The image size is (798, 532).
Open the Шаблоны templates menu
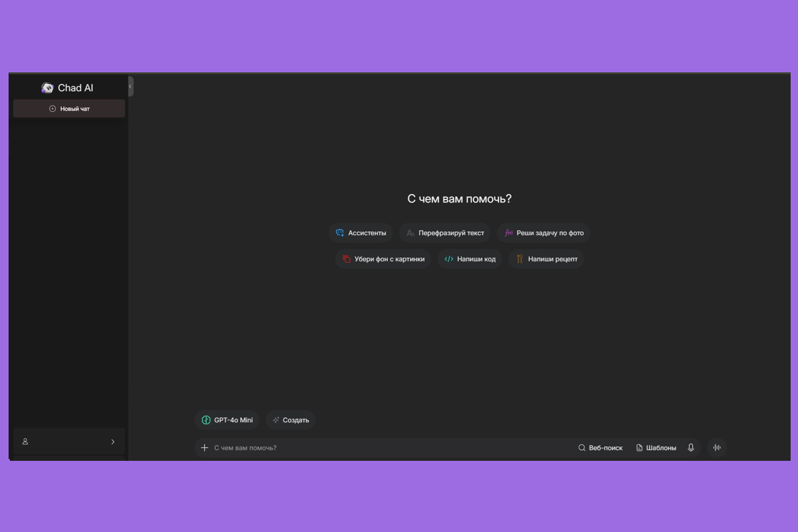pos(656,448)
